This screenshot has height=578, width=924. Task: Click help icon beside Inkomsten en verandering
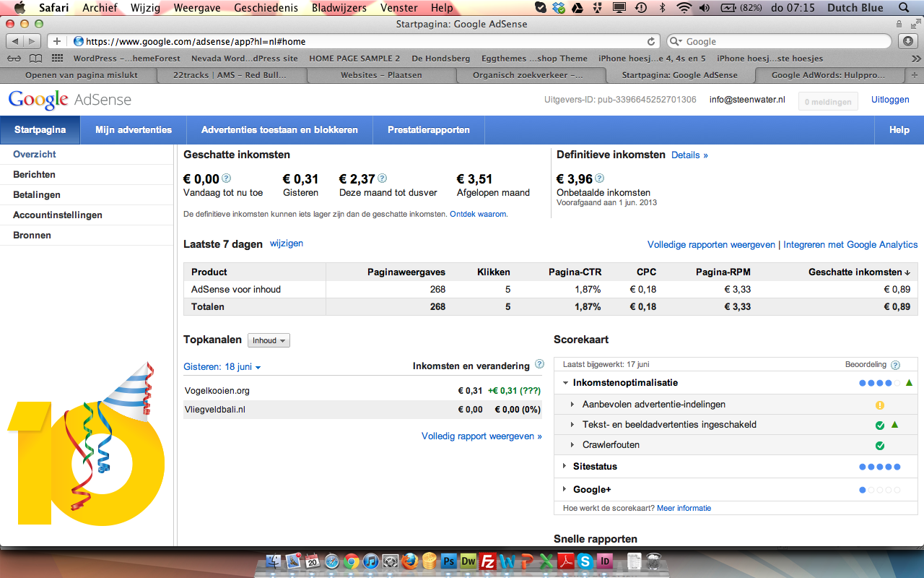[539, 365]
